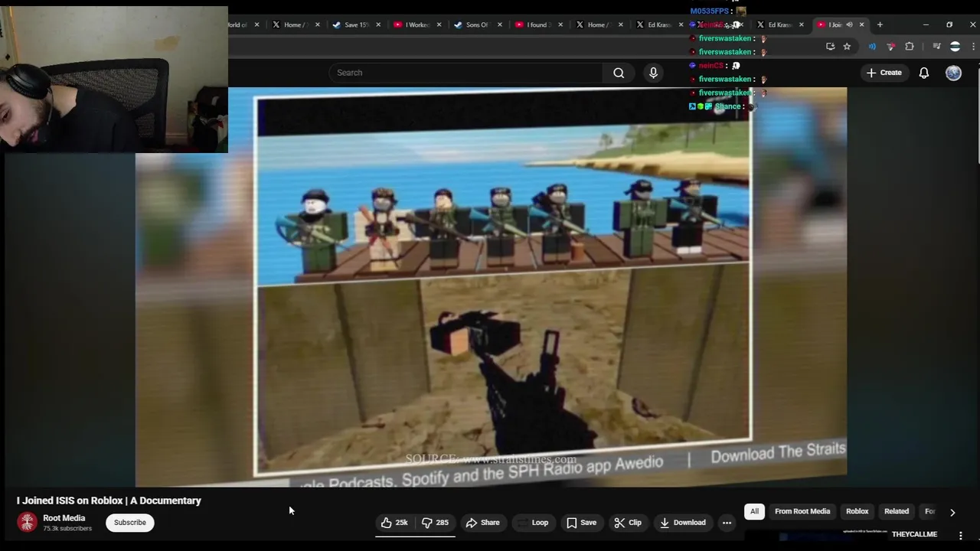
Task: Close the active I Joined tab
Action: pyautogui.click(x=862, y=24)
